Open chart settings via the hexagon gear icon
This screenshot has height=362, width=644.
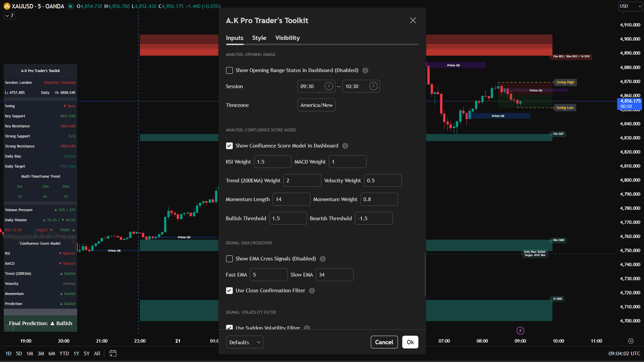632,341
